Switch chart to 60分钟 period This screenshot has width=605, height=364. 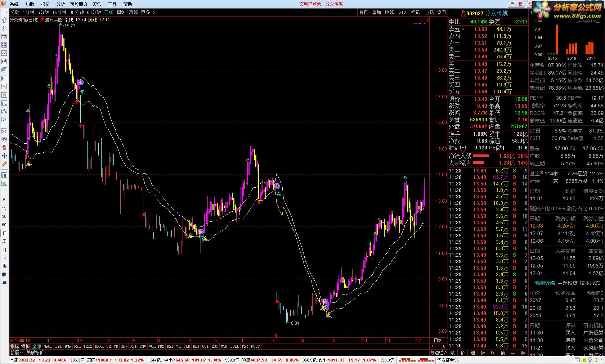pyautogui.click(x=94, y=12)
